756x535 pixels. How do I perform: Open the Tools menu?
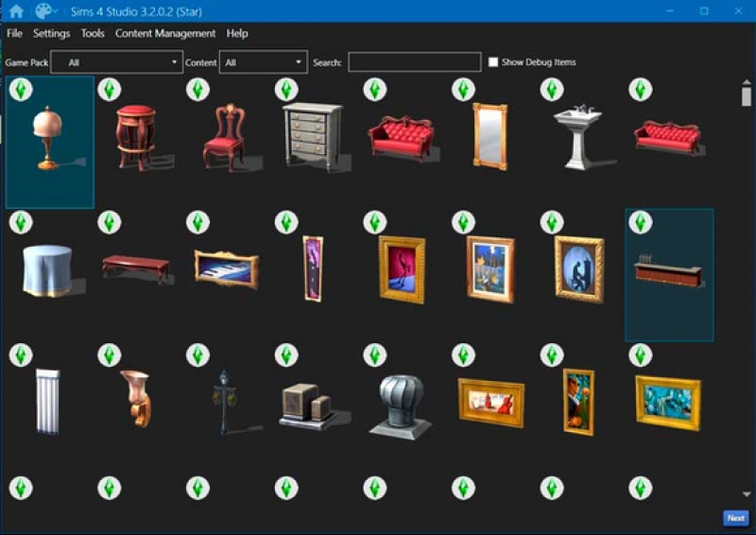(x=93, y=33)
